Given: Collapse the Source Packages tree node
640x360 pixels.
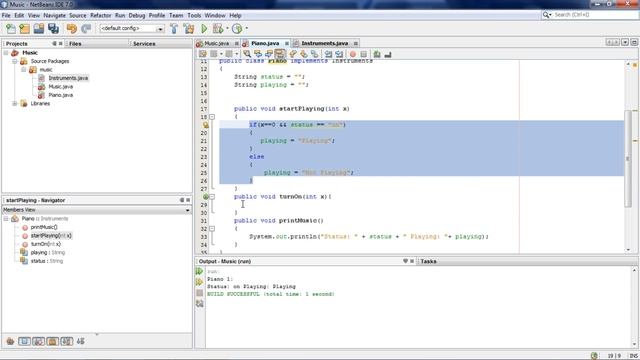Looking at the screenshot, I should (x=15, y=61).
